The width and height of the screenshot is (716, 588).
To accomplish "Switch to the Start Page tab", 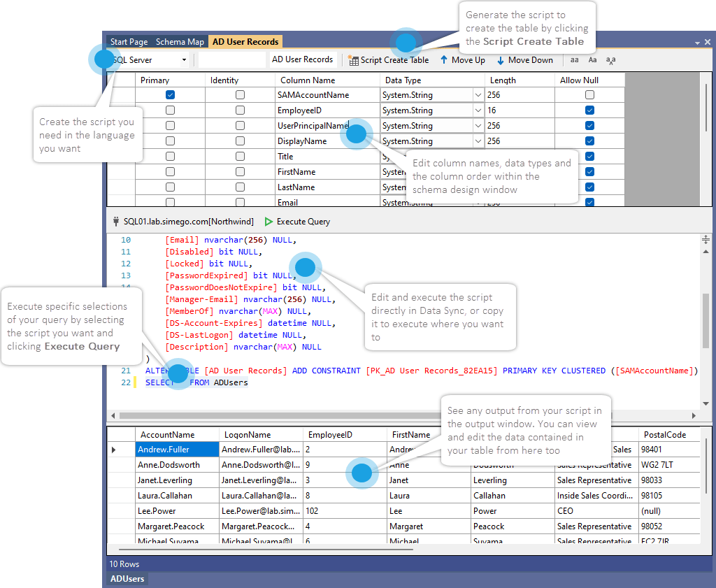I will pyautogui.click(x=129, y=42).
